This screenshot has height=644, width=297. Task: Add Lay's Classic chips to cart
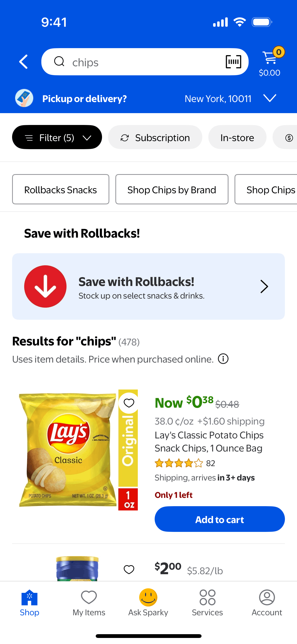[x=219, y=519]
